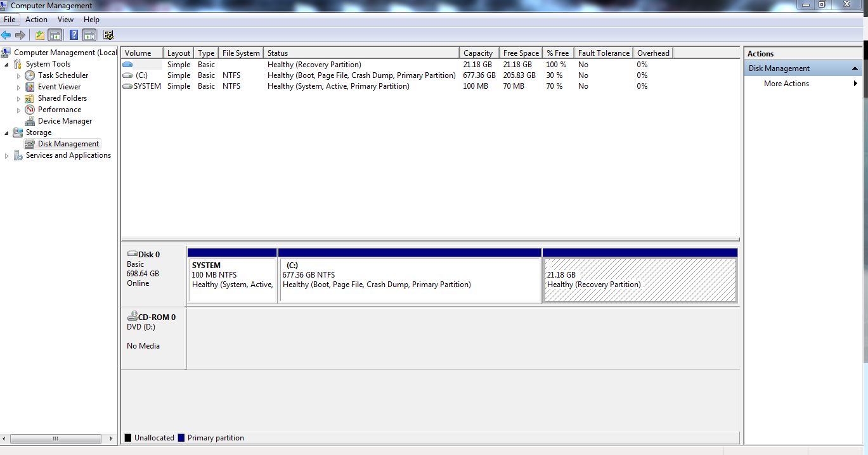Click the Shared Folders icon in the tree

pos(30,98)
